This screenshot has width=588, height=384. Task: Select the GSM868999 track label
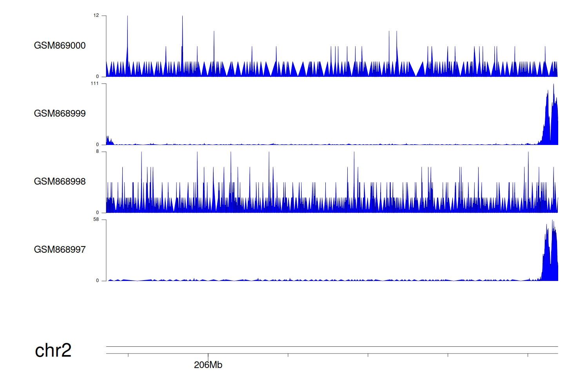coord(60,114)
